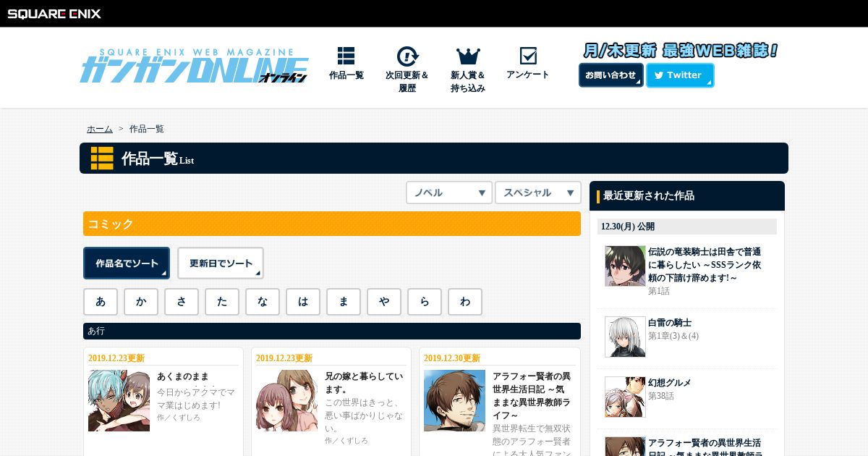Screen dimensions: 868x456
Task: Open アラフォー賢者 cover thumbnail in comic list
Action: click(x=454, y=400)
